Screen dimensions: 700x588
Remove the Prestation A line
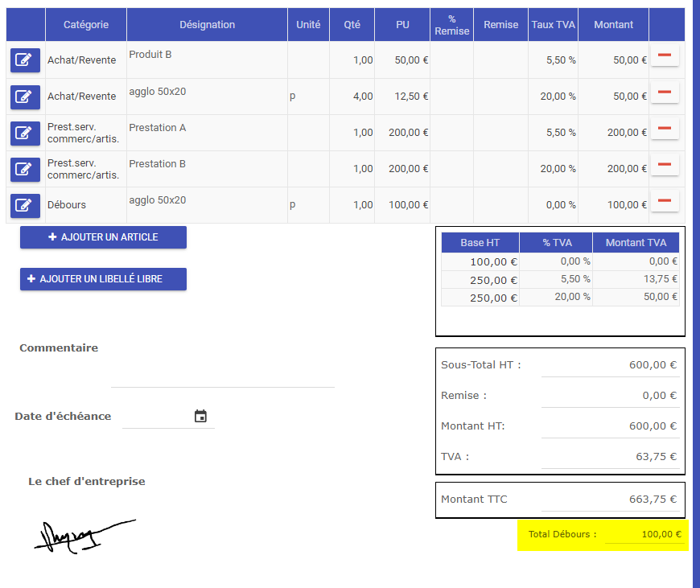(665, 129)
